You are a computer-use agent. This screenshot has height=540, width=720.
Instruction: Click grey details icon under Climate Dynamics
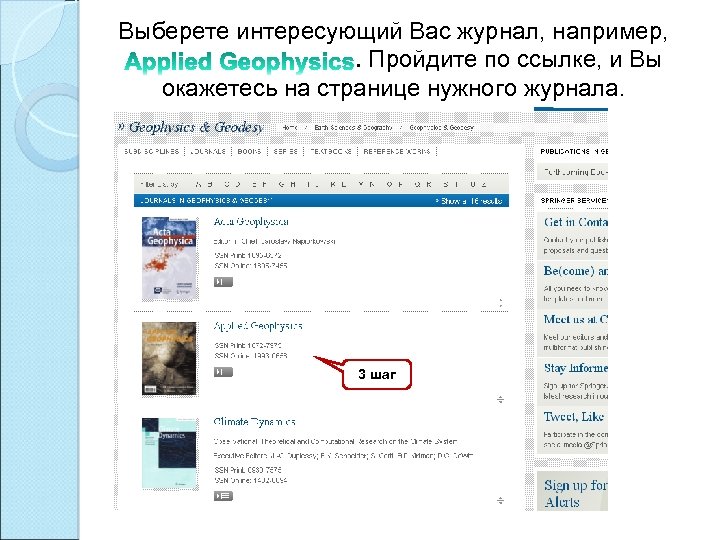click(x=223, y=496)
